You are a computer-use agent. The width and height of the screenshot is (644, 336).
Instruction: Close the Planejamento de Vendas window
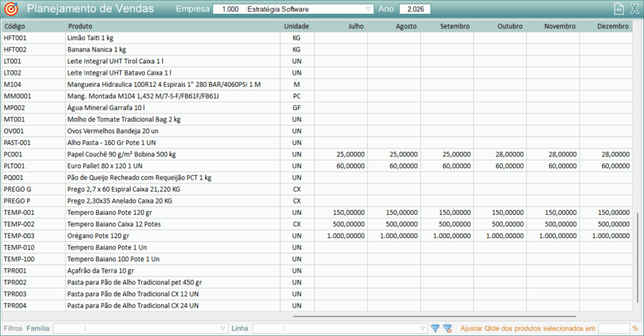point(633,9)
